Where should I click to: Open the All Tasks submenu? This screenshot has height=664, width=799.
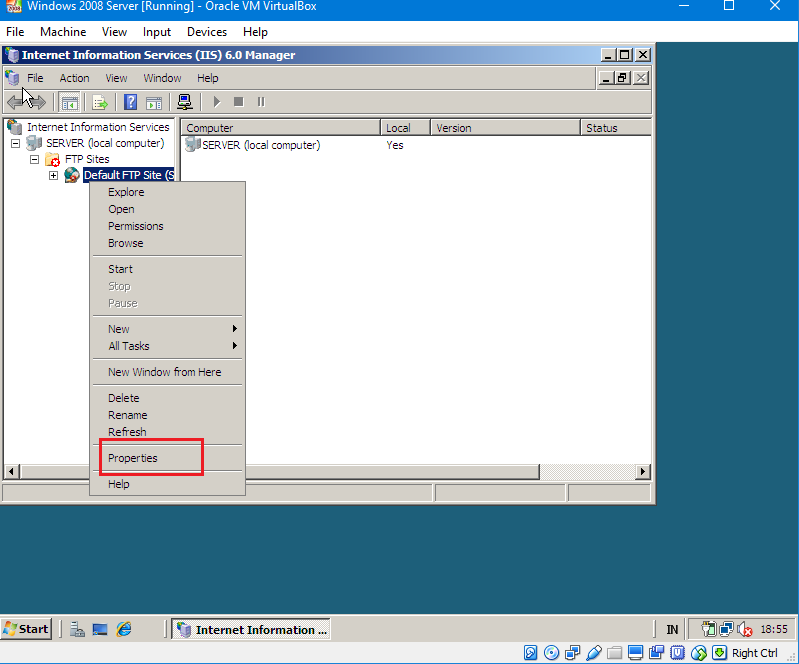point(167,346)
